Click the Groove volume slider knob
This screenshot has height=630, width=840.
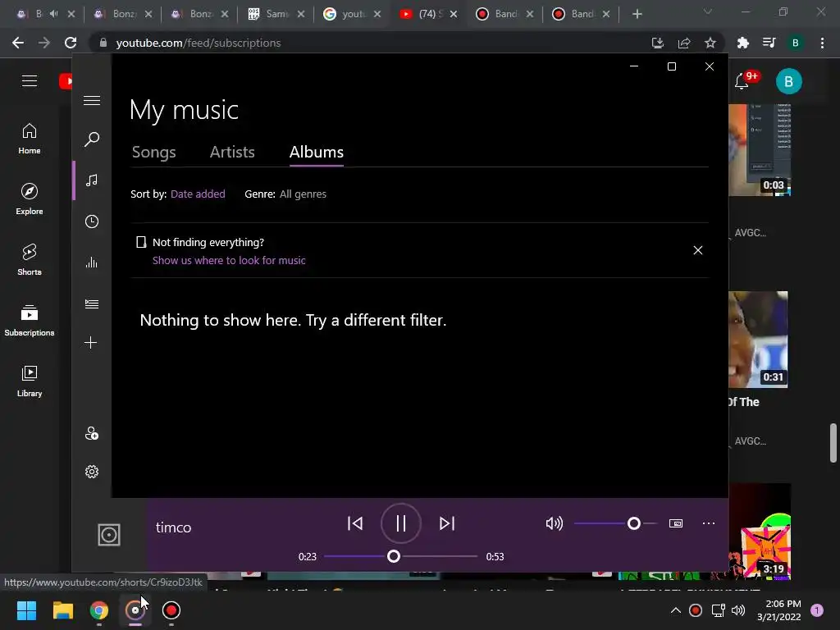(x=634, y=523)
